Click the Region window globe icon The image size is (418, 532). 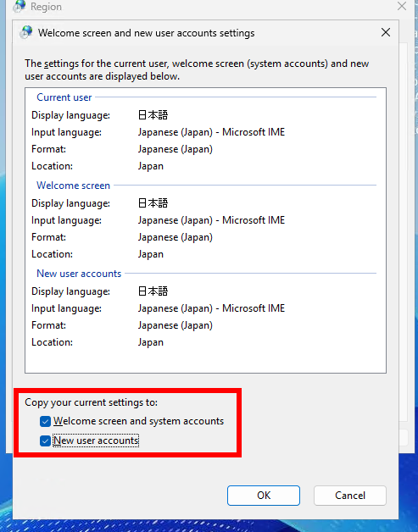pyautogui.click(x=19, y=6)
